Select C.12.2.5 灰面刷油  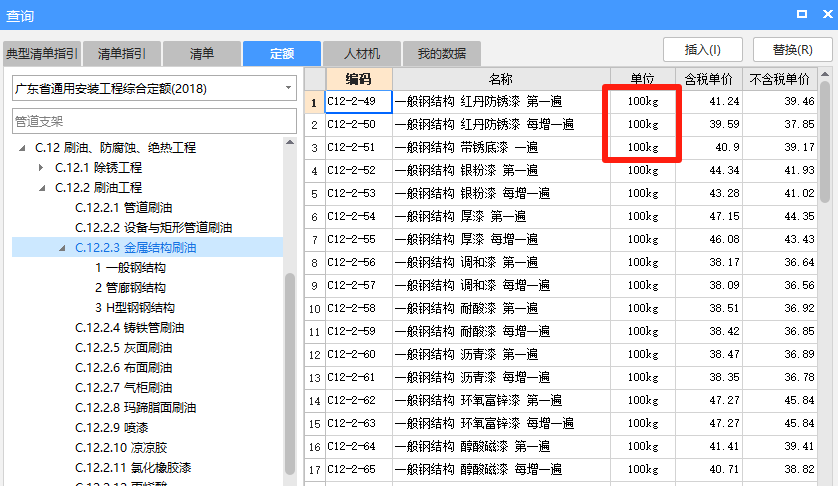pyautogui.click(x=123, y=348)
